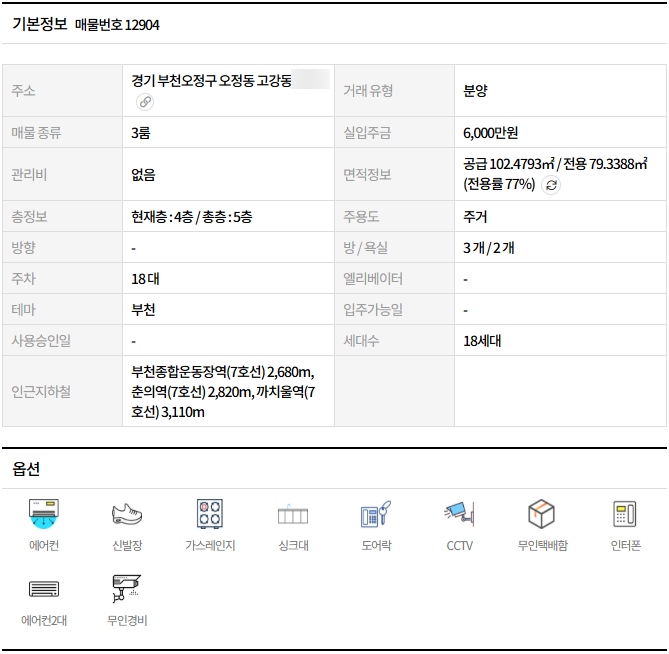Click the 에어컨 air conditioner icon

click(45, 515)
